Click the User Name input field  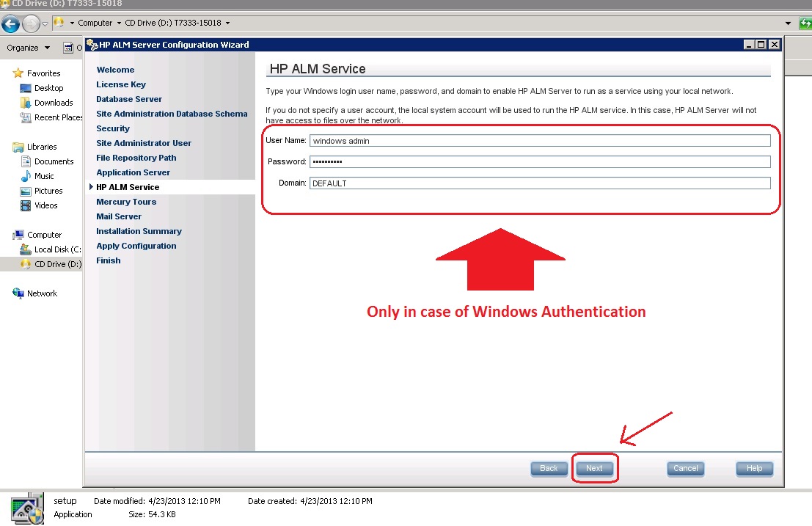tap(540, 141)
